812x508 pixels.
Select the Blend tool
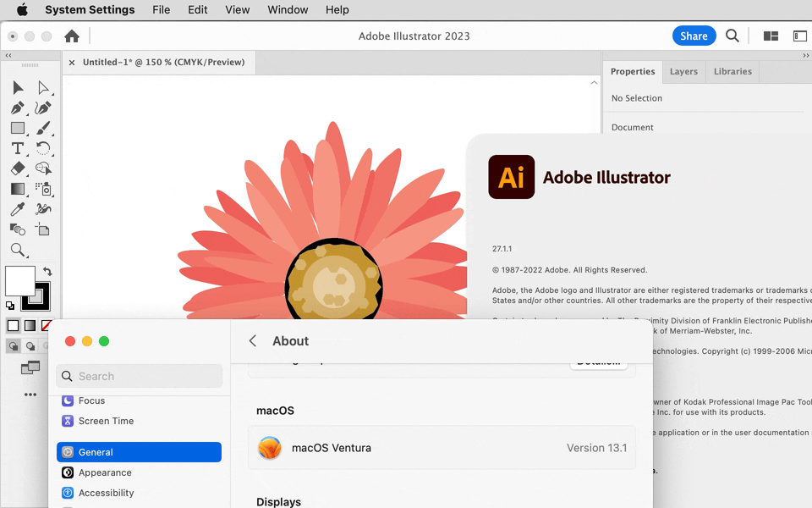tap(18, 229)
